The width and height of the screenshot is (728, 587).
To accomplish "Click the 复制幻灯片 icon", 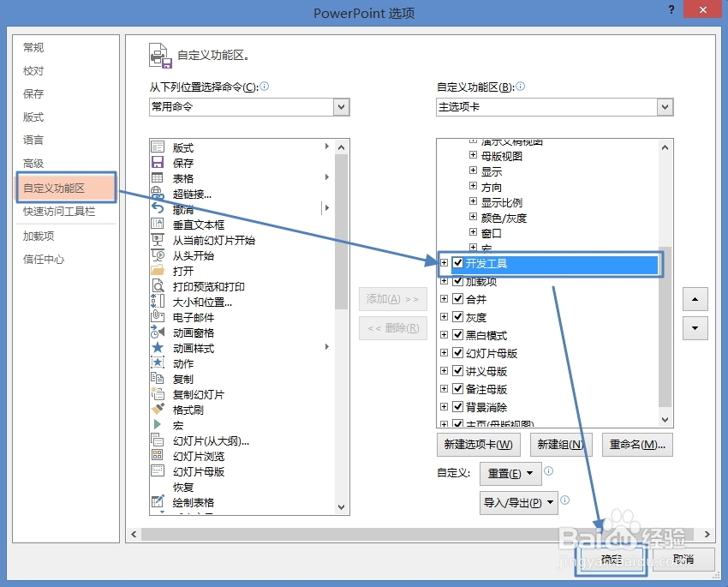I will (x=158, y=393).
